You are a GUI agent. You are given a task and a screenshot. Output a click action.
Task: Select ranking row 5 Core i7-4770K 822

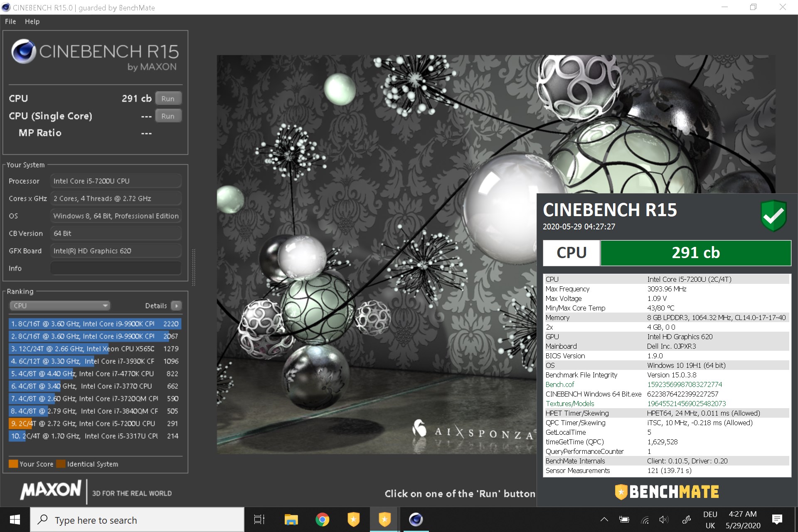(95, 374)
